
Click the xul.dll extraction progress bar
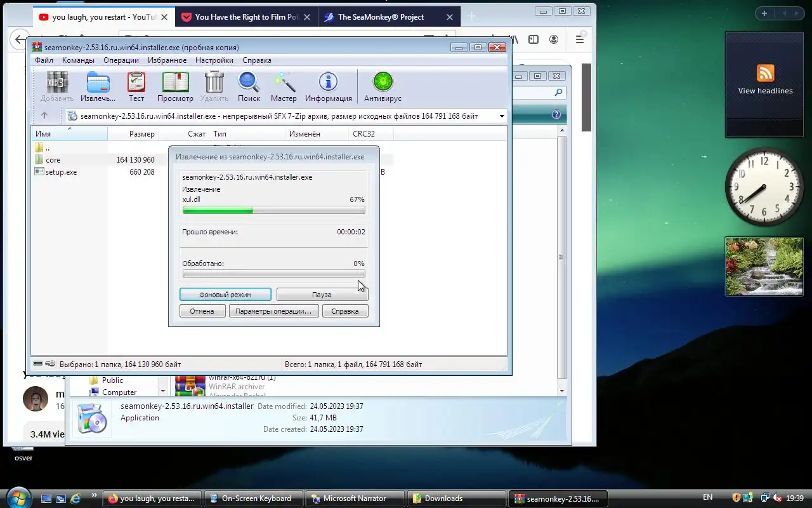[273, 210]
